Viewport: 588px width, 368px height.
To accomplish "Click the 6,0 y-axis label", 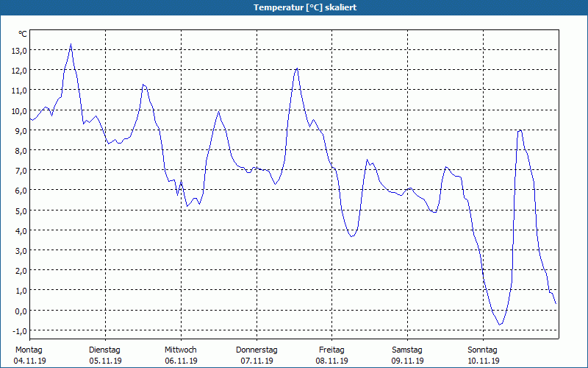I will (21, 191).
